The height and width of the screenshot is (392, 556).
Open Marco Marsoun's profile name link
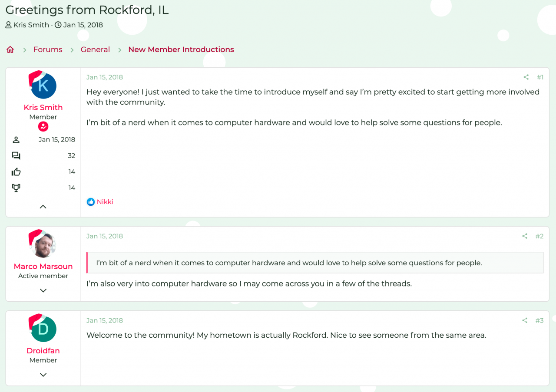43,267
